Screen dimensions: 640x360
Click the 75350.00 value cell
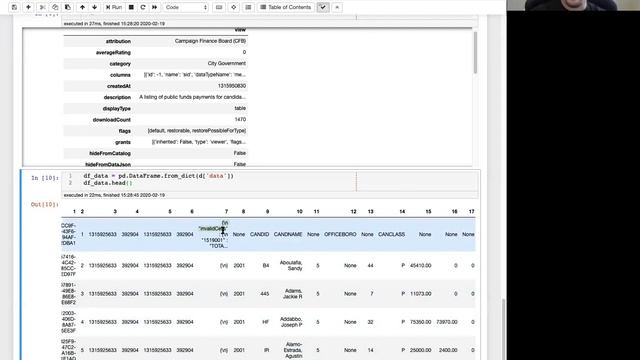420,322
